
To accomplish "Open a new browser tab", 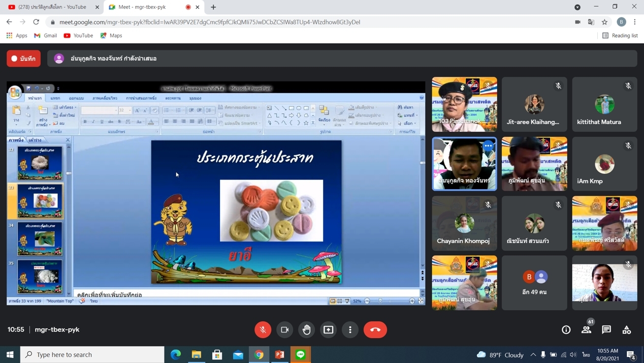I will (213, 7).
